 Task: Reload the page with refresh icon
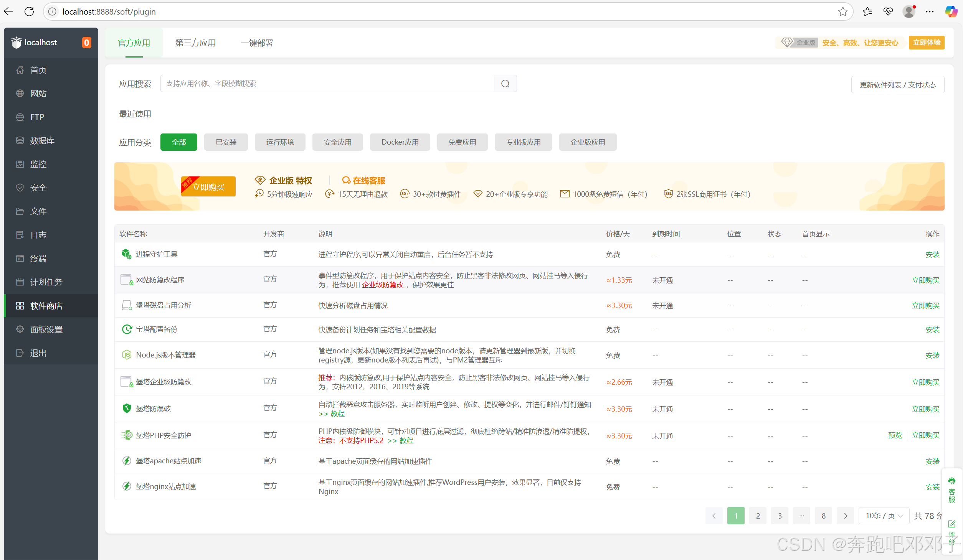tap(29, 12)
